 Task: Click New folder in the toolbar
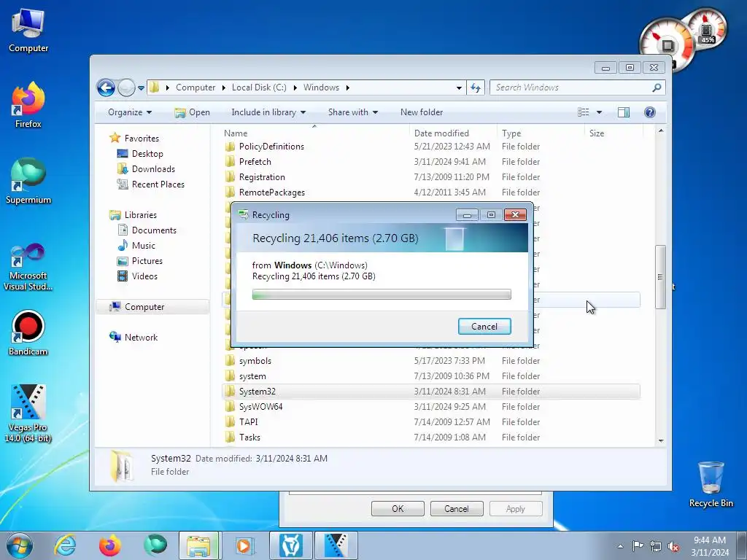[x=422, y=112]
